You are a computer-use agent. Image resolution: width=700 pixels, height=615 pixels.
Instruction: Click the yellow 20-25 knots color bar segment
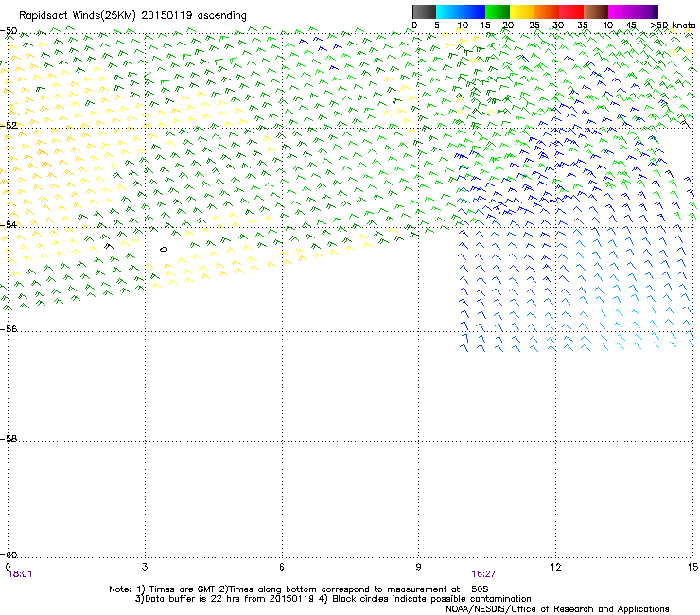(x=522, y=11)
